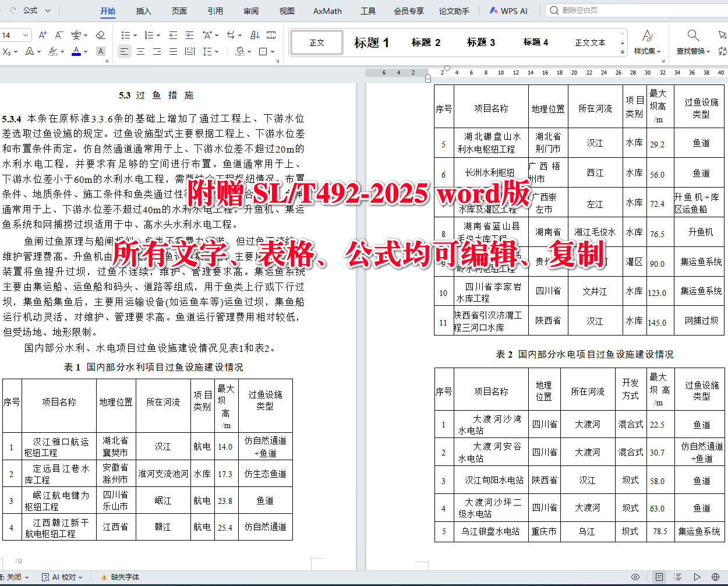Screen dimensions: 728x586
Task: Select the Clear Formatting eraser icon
Action: (x=100, y=35)
